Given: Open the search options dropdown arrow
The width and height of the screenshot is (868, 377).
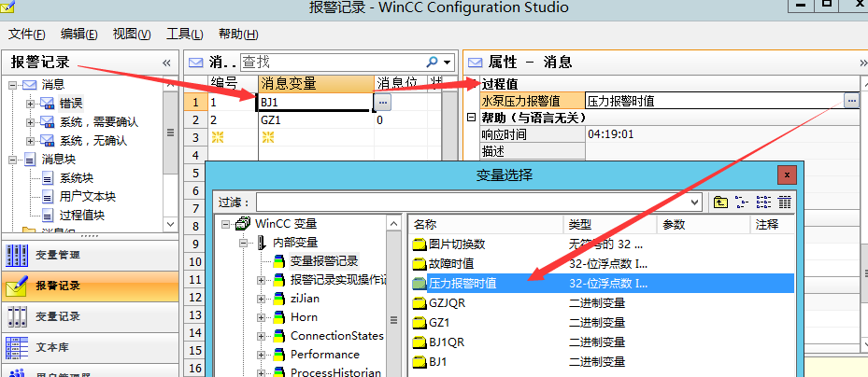Looking at the screenshot, I should click(x=447, y=63).
